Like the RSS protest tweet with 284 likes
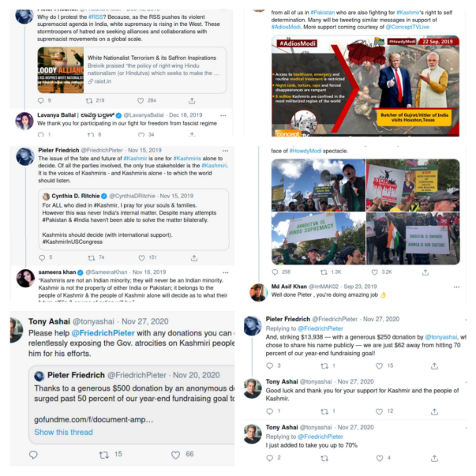 (x=141, y=101)
